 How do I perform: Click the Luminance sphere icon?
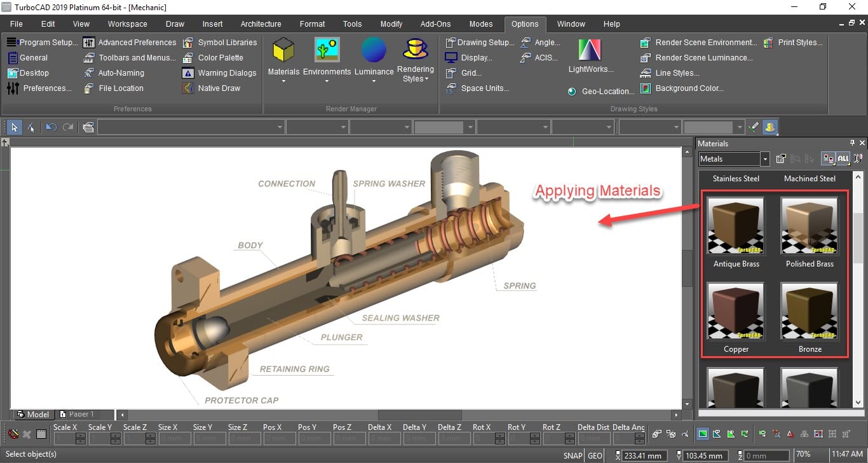coord(374,50)
